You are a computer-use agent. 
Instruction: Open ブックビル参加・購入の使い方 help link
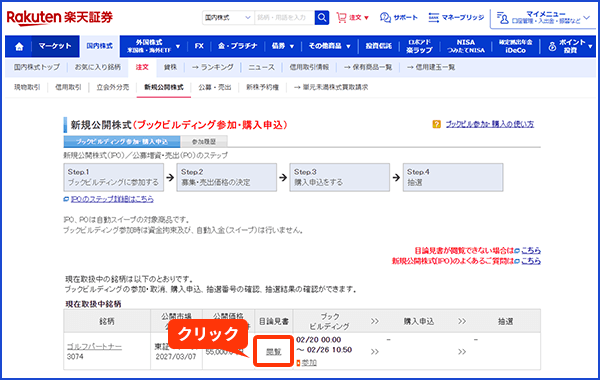(x=490, y=124)
